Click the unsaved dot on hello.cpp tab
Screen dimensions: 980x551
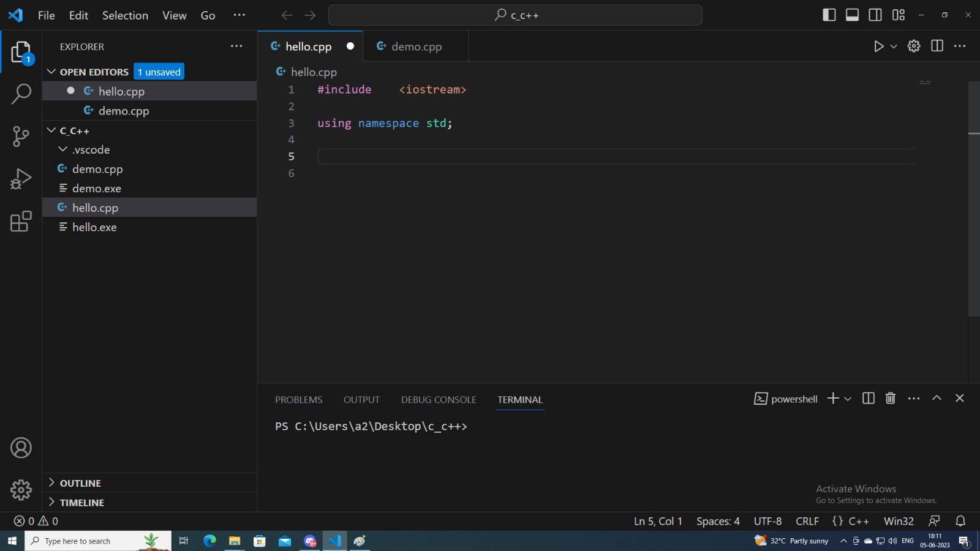pyautogui.click(x=350, y=46)
